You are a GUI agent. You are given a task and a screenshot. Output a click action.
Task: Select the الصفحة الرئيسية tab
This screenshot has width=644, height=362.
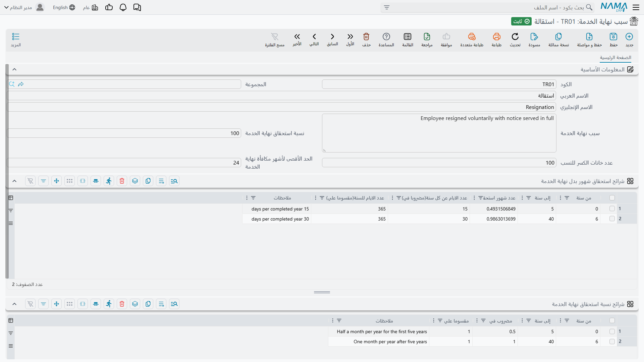(x=615, y=58)
